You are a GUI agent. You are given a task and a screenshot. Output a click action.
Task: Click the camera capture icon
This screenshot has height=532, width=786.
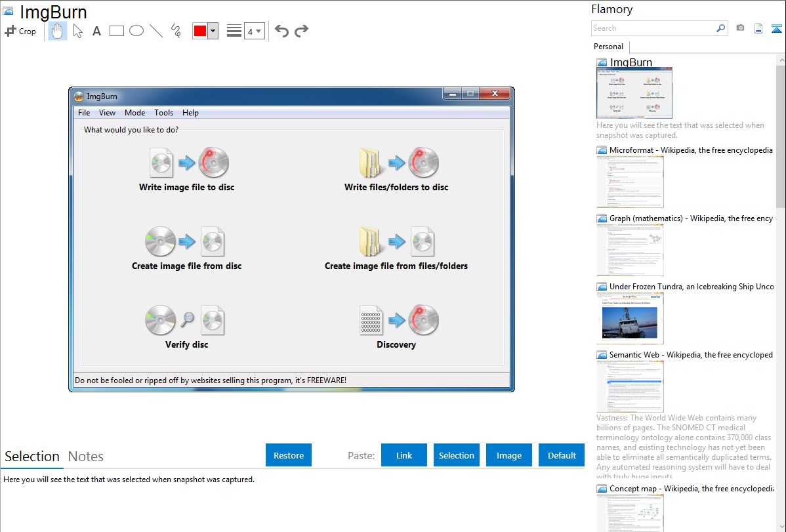[740, 28]
